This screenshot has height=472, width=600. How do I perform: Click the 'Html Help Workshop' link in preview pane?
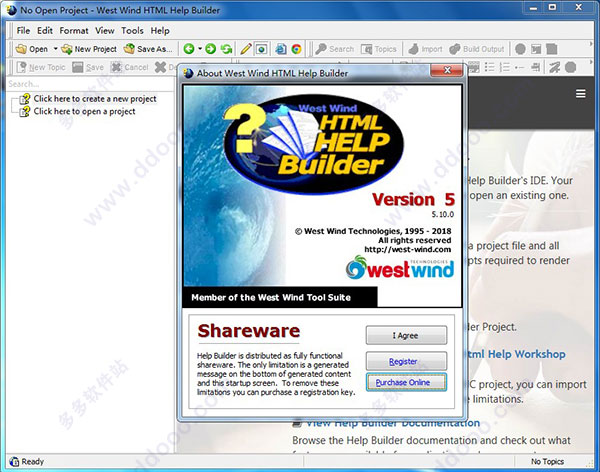point(515,354)
